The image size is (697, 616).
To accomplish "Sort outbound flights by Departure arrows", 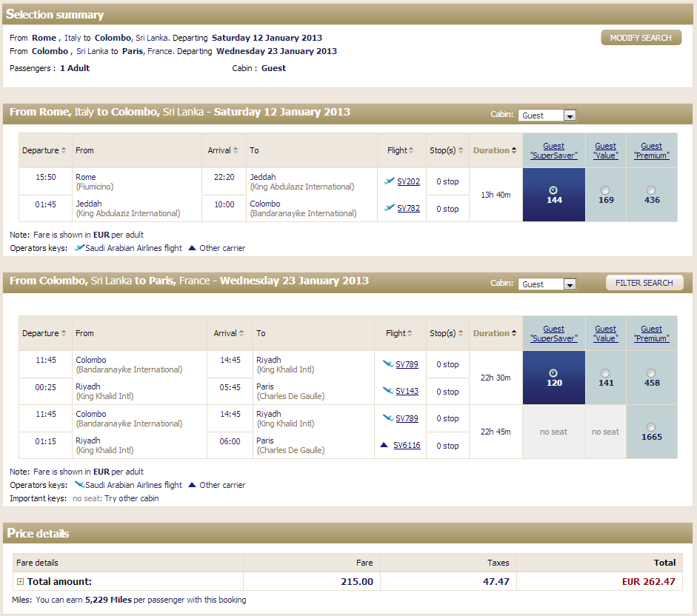I will tap(64, 150).
